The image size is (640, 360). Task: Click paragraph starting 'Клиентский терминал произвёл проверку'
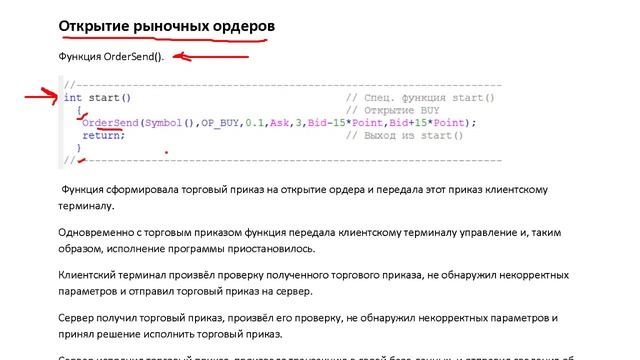(x=313, y=283)
